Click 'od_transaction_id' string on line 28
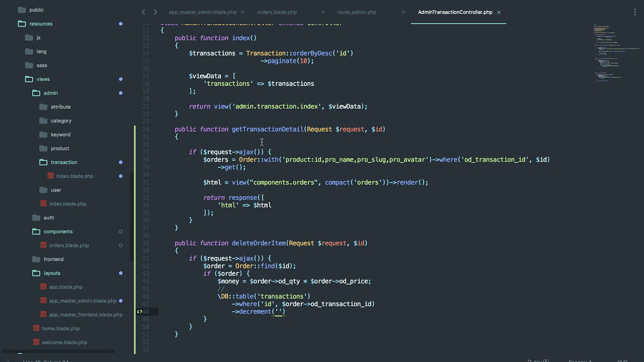The height and width of the screenshot is (362, 644). [495, 160]
